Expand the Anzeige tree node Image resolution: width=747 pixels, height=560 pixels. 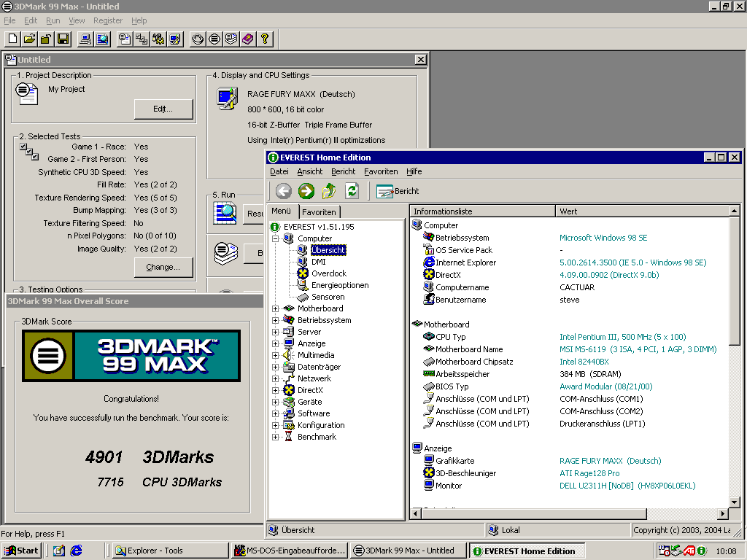point(275,344)
